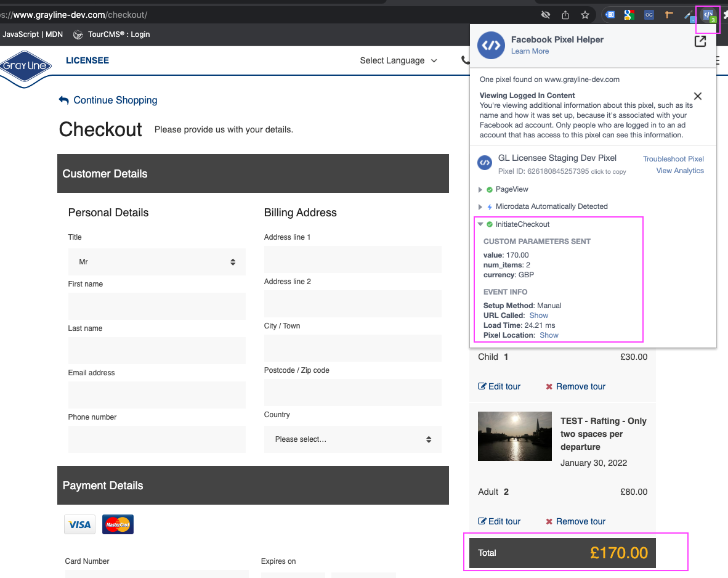Collapse the InitiateCheckout event

[480, 224]
